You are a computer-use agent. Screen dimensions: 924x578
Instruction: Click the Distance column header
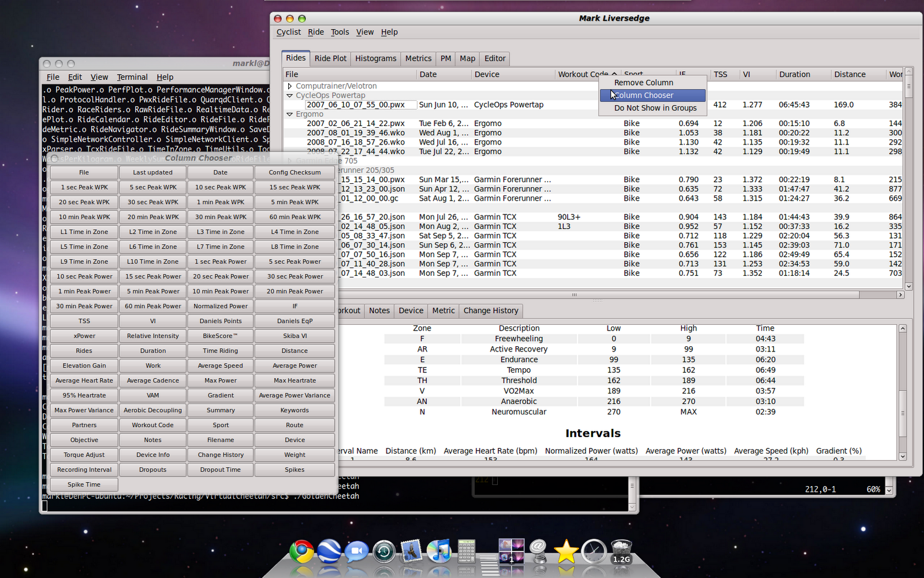click(x=858, y=75)
